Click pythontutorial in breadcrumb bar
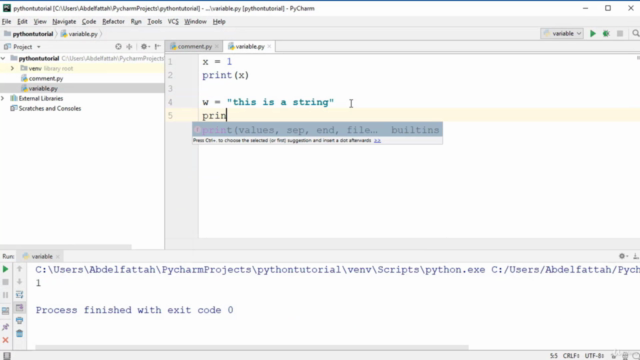 tap(29, 34)
